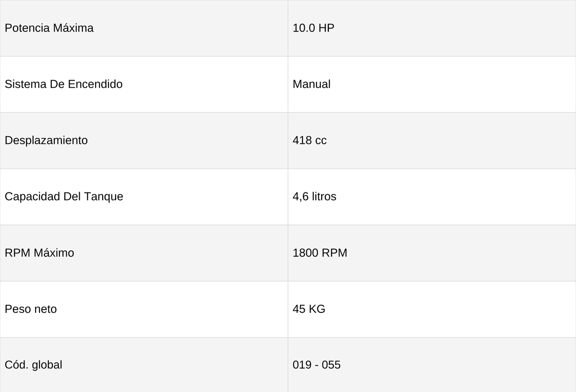Click the word Encendido in the label
The image size is (576, 392).
95,84
